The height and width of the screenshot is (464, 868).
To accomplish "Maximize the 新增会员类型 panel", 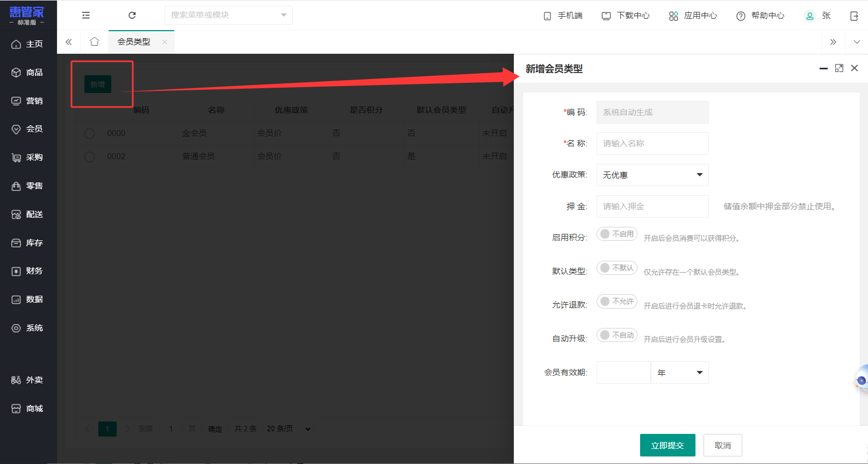I will point(839,68).
